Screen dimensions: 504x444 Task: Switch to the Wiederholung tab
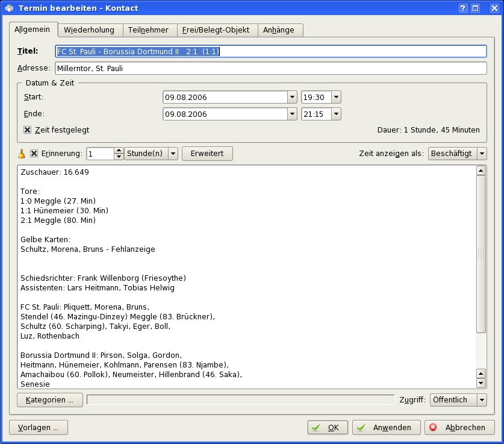[89, 30]
